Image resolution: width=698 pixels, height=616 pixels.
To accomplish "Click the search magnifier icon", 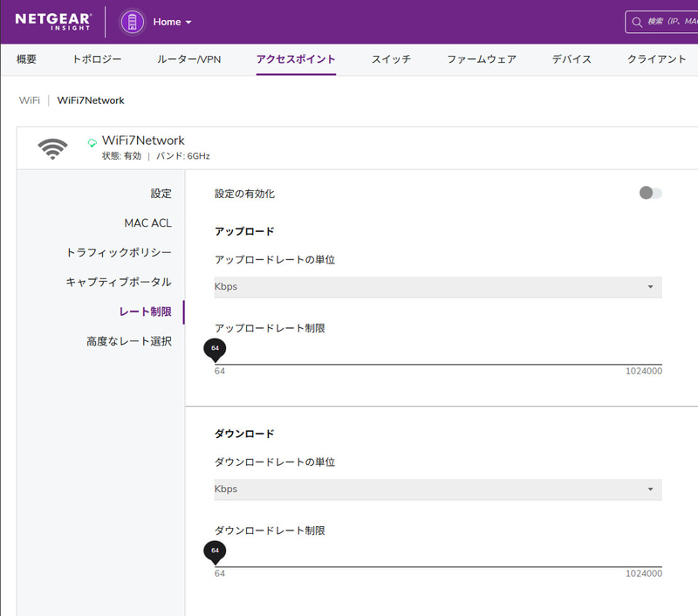I will (635, 22).
